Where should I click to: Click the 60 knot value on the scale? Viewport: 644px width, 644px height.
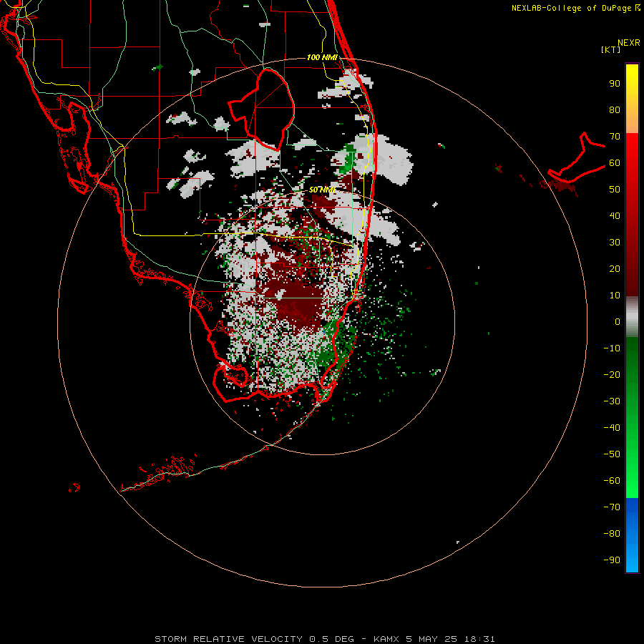pos(615,162)
